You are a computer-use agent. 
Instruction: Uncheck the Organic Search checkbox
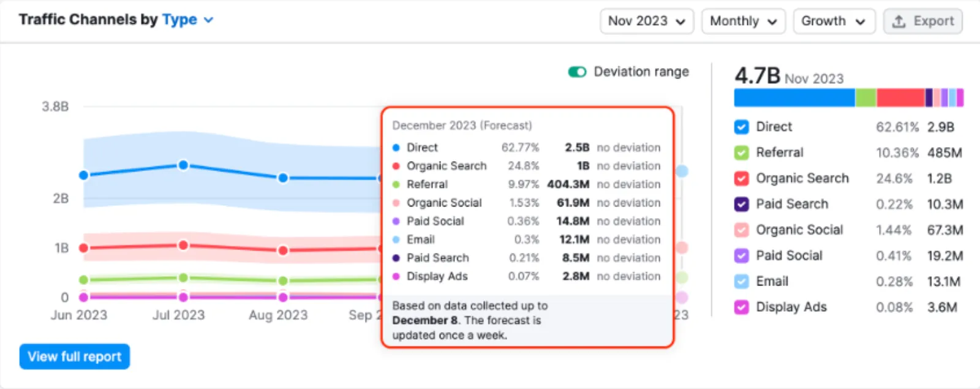point(741,178)
